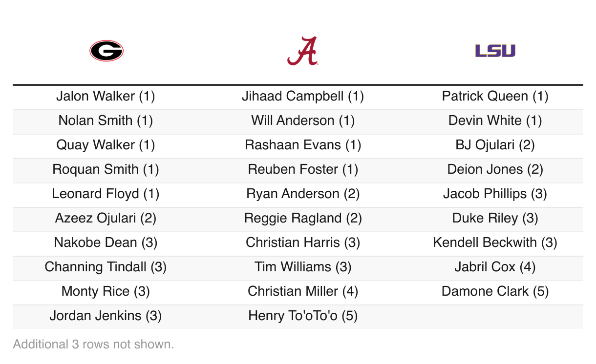Click the LSU logo
Viewport: 596px width, 364px height.
point(495,51)
